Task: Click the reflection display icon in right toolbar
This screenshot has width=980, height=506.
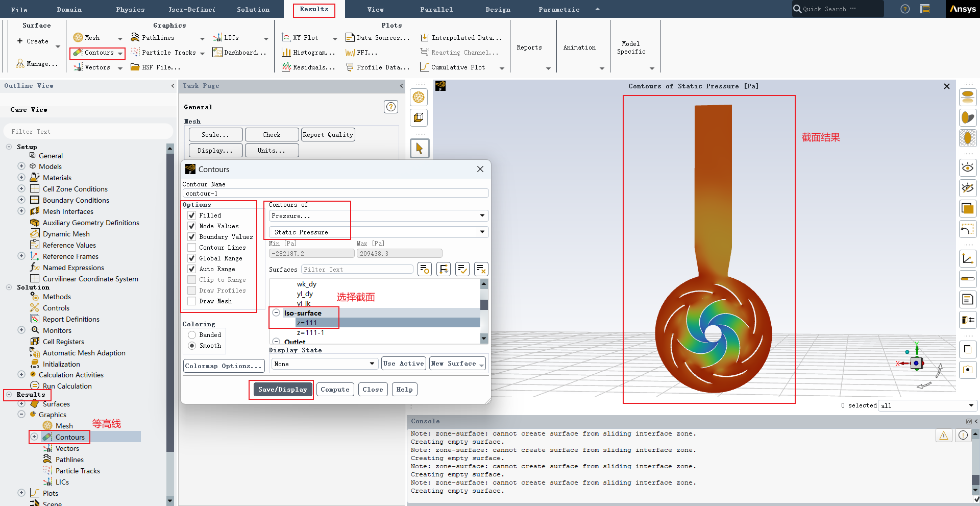Action: (968, 97)
